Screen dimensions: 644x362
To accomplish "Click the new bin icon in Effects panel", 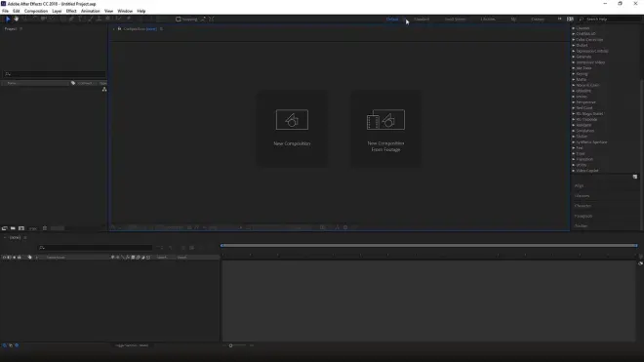I will (635, 177).
